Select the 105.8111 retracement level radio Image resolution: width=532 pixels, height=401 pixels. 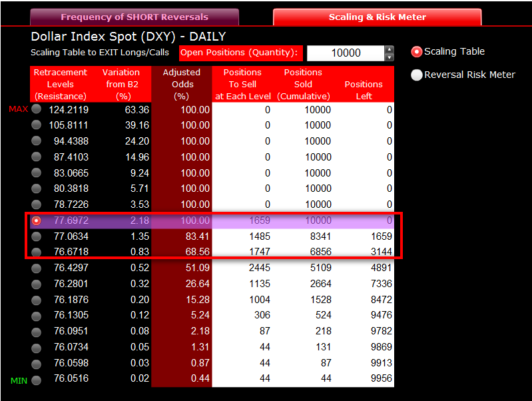pyautogui.click(x=37, y=125)
